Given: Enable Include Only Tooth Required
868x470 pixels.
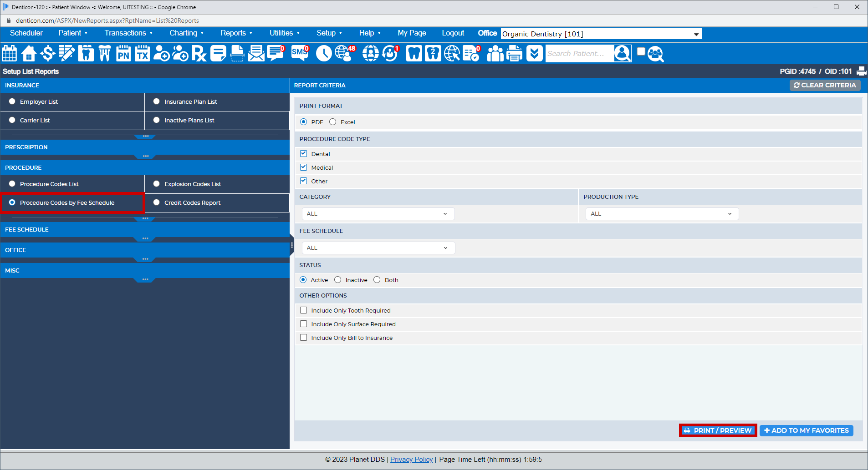Looking at the screenshot, I should 304,310.
